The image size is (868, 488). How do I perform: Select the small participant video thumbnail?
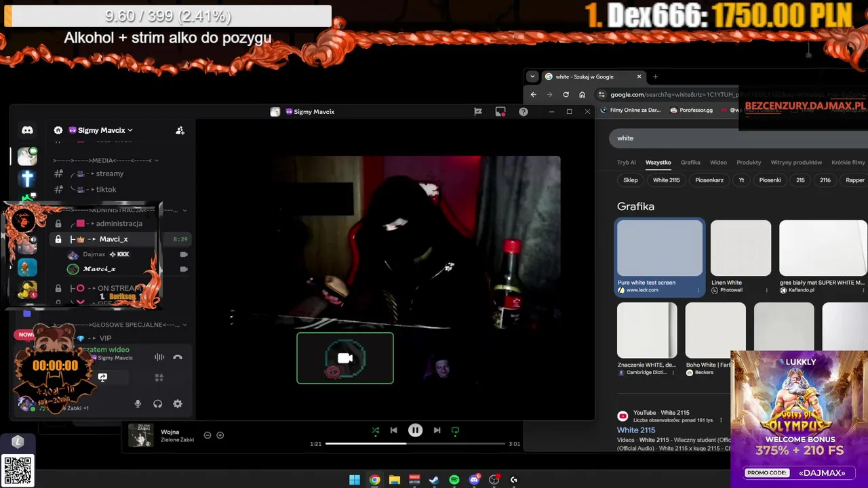[442, 368]
